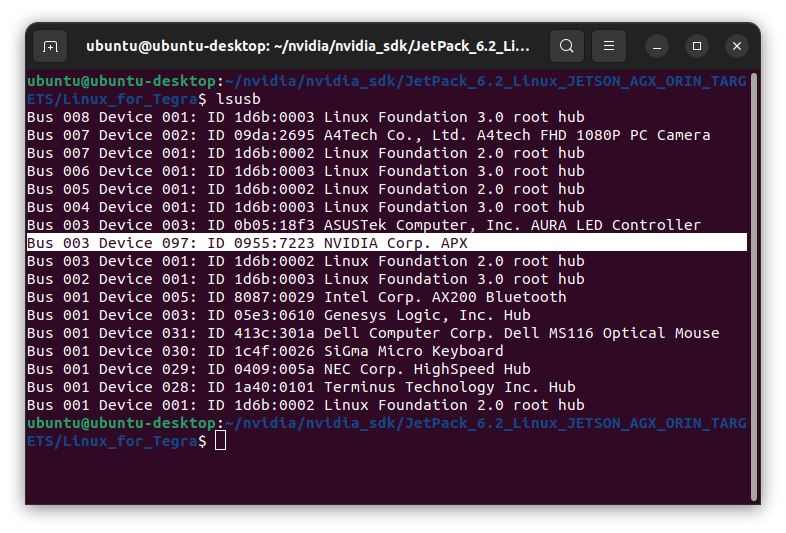This screenshot has width=786, height=533.
Task: Click the ID 0955:7223 value
Action: [274, 243]
